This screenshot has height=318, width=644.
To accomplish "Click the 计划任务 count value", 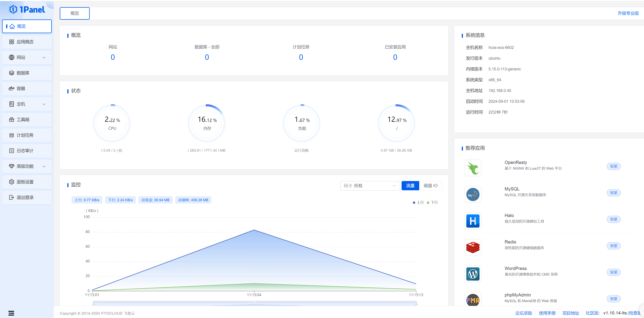I will pyautogui.click(x=301, y=57).
